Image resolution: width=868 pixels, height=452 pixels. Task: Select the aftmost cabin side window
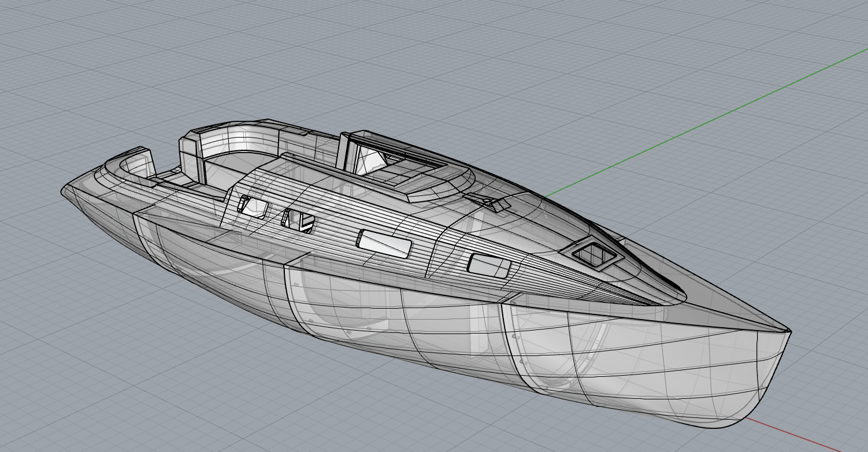tap(253, 207)
